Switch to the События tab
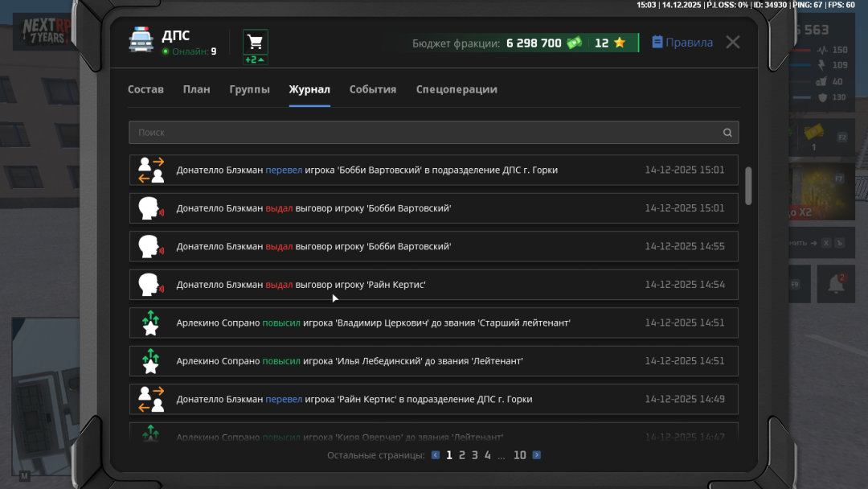Image resolution: width=868 pixels, height=489 pixels. point(373,89)
